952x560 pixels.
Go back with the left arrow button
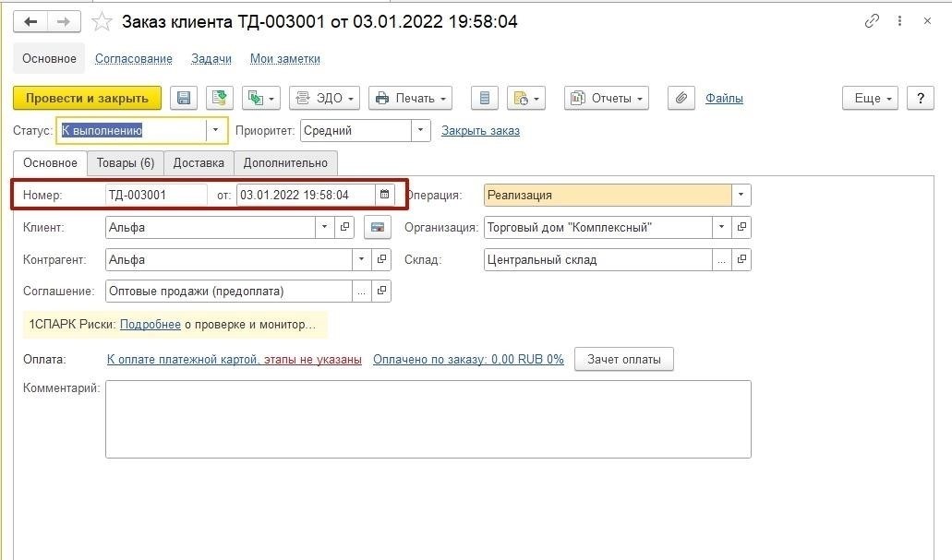pyautogui.click(x=30, y=22)
